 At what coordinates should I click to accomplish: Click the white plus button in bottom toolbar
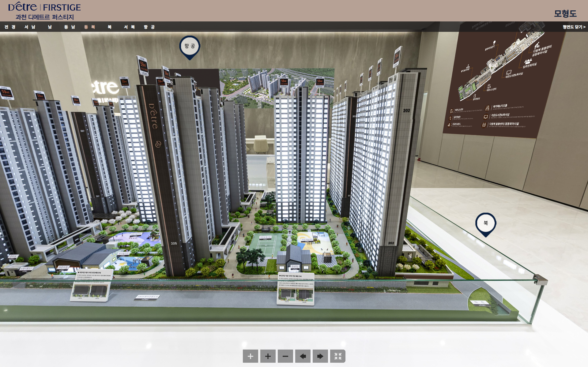click(250, 356)
